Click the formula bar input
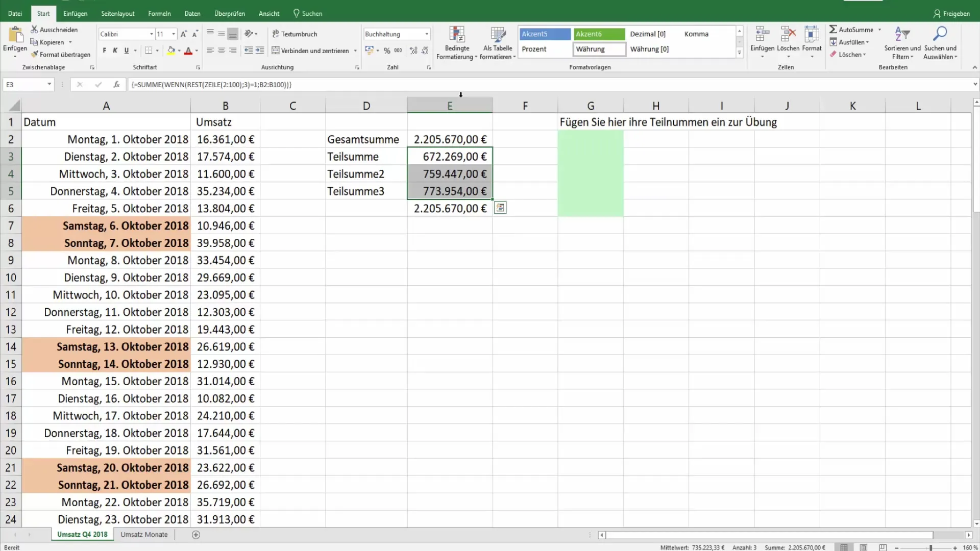This screenshot has height=551, width=980. point(549,84)
